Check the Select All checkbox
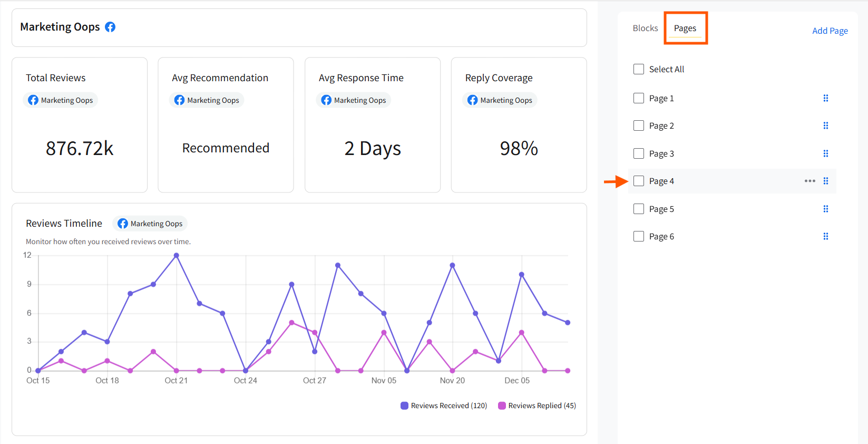This screenshot has width=868, height=444. pos(639,69)
